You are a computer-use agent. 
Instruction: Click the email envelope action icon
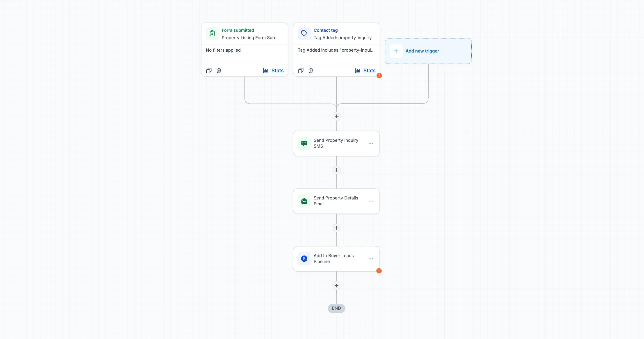coord(304,201)
